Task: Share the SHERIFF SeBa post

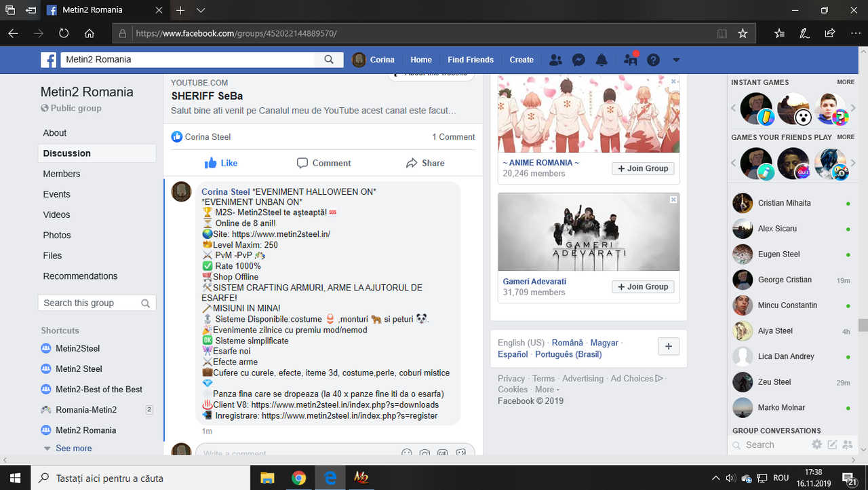Action: tap(425, 163)
